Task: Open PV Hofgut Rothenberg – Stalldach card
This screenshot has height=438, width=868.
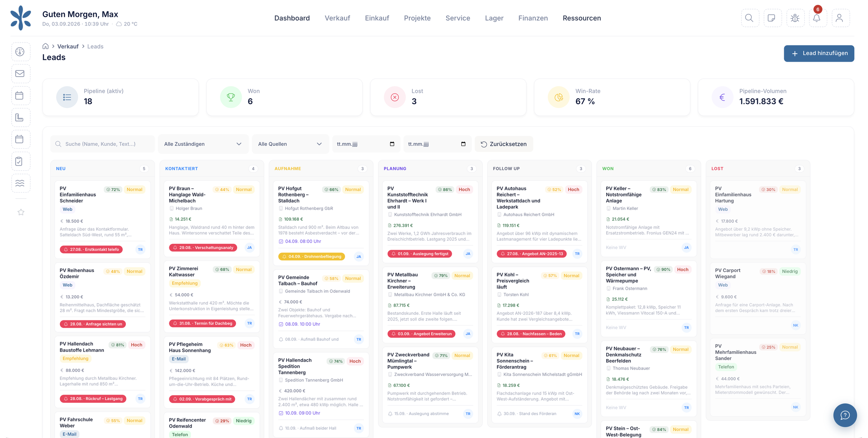Action: [x=321, y=222]
